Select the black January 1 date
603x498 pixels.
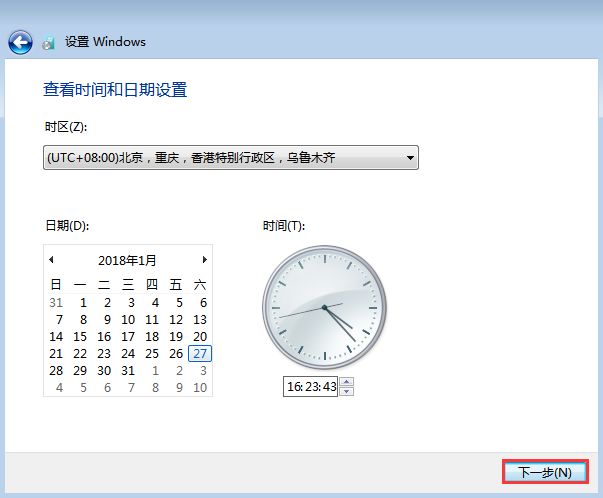point(83,303)
